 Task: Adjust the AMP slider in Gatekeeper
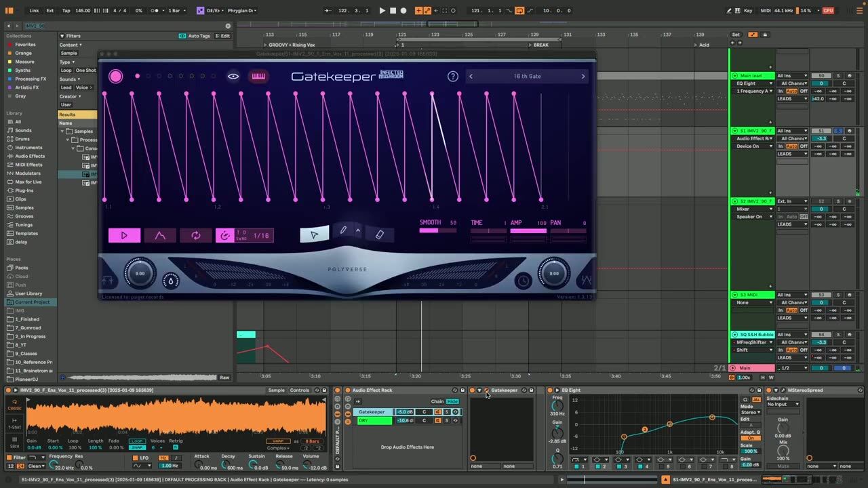tap(528, 231)
